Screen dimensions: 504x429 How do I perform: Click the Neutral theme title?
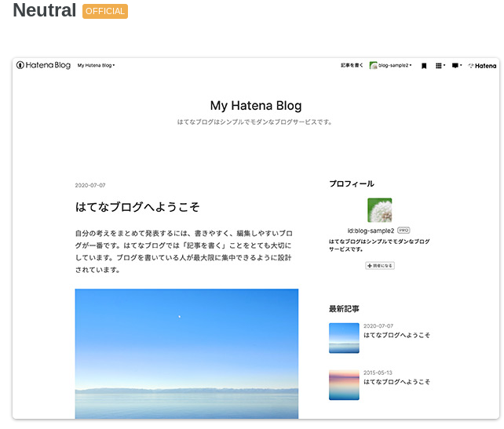pyautogui.click(x=45, y=10)
